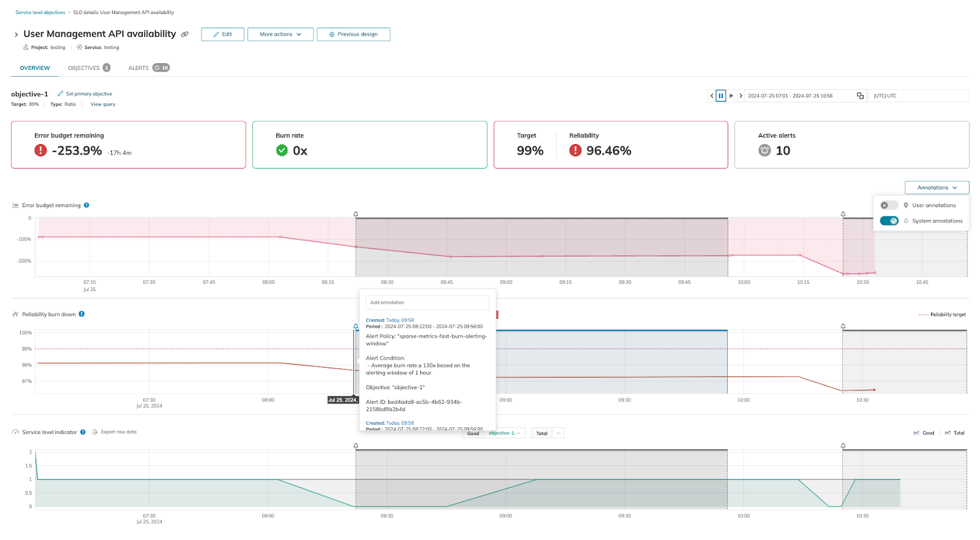Image resolution: width=980 pixels, height=540 pixels.
Task: Click the info icon next to Service level indicator
Action: [83, 432]
